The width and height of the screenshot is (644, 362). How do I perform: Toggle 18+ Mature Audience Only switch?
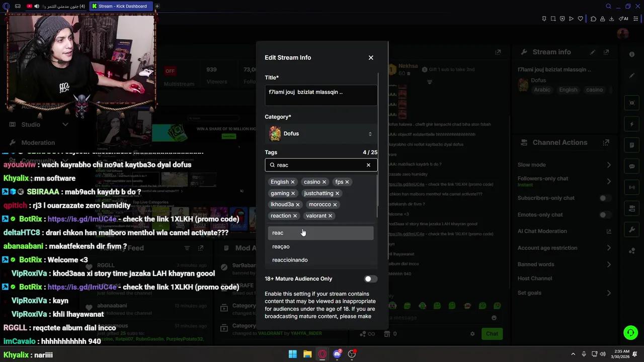[371, 279]
